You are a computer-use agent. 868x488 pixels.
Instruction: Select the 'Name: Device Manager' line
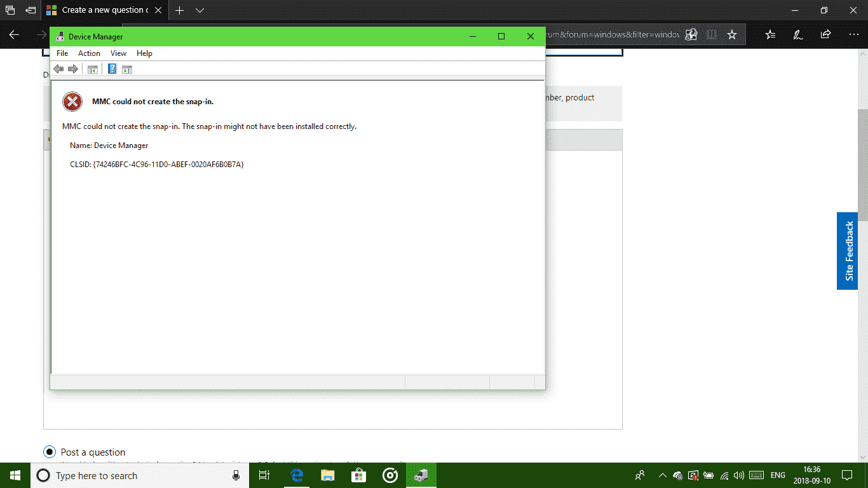pyautogui.click(x=109, y=146)
